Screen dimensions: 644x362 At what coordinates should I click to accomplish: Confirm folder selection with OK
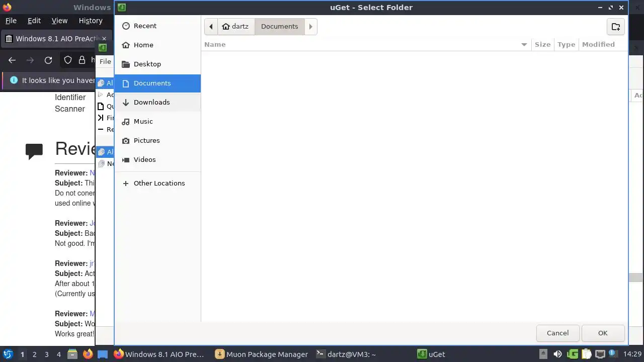tap(603, 333)
